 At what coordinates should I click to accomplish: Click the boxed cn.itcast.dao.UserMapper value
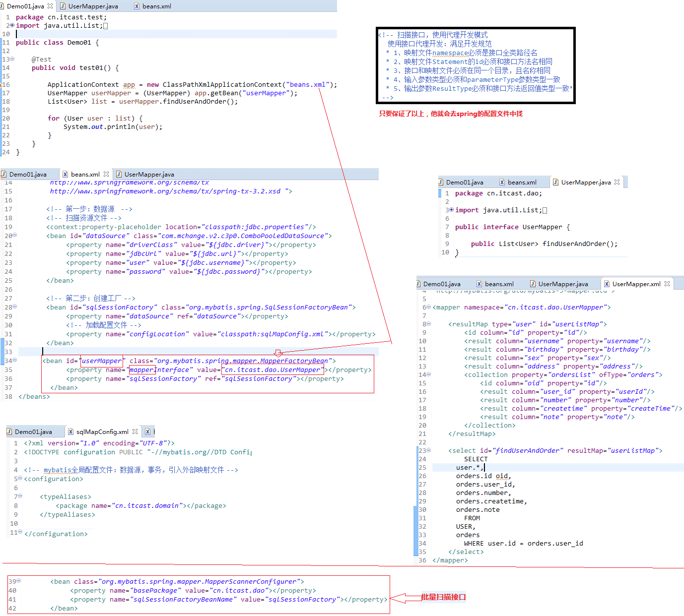(273, 370)
